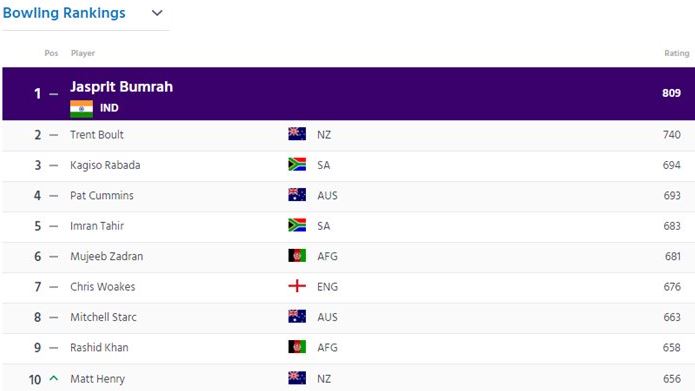Click the Rating column header
This screenshot has height=391, width=695.
tap(676, 53)
